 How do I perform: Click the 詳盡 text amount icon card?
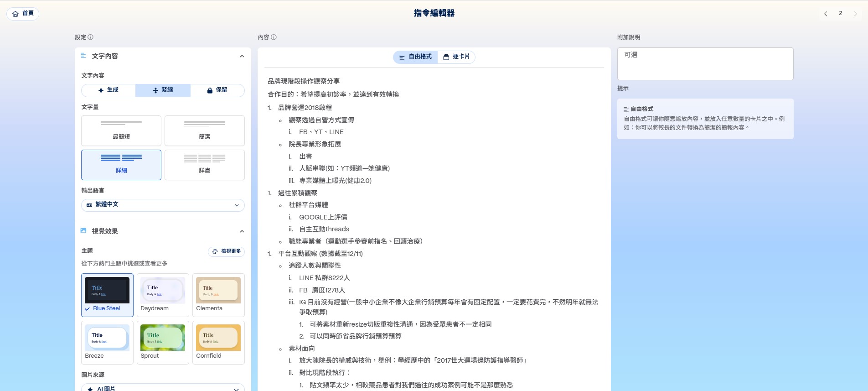[x=205, y=165]
